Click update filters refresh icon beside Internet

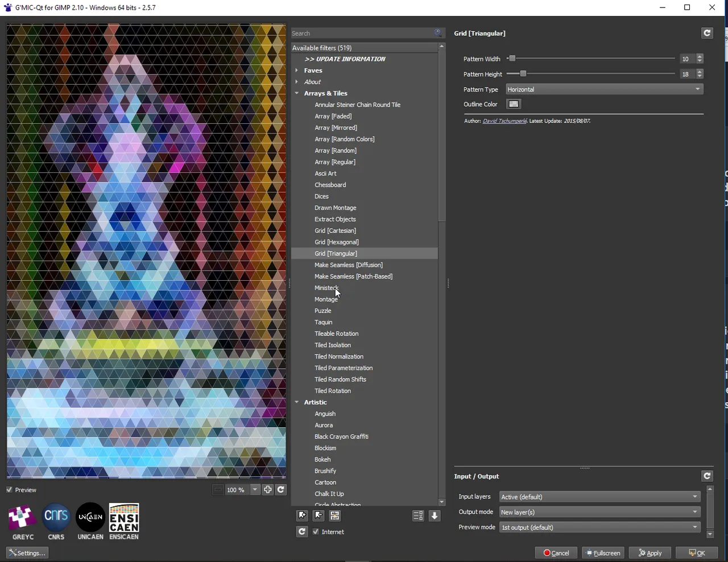point(302,532)
